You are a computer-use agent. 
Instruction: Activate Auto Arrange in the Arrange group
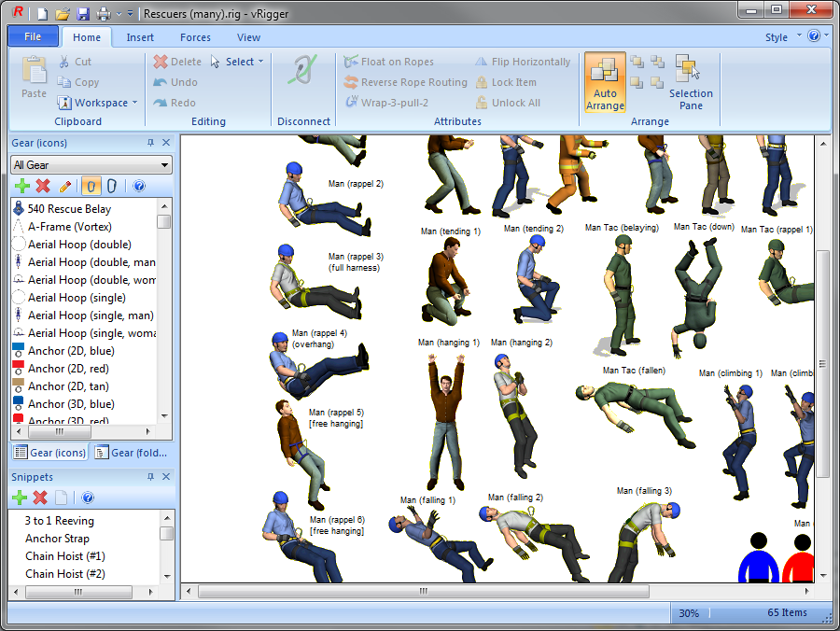tap(604, 82)
